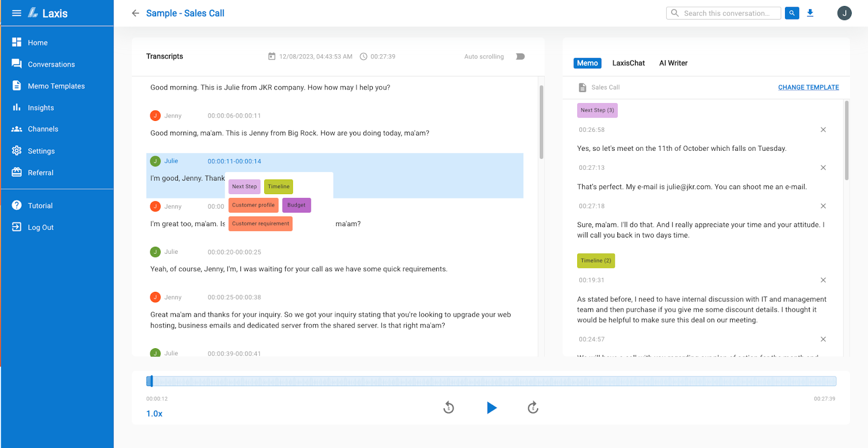Click Julie's avatar at 00:00:20-00:00:25
868x448 pixels.
[x=155, y=252]
